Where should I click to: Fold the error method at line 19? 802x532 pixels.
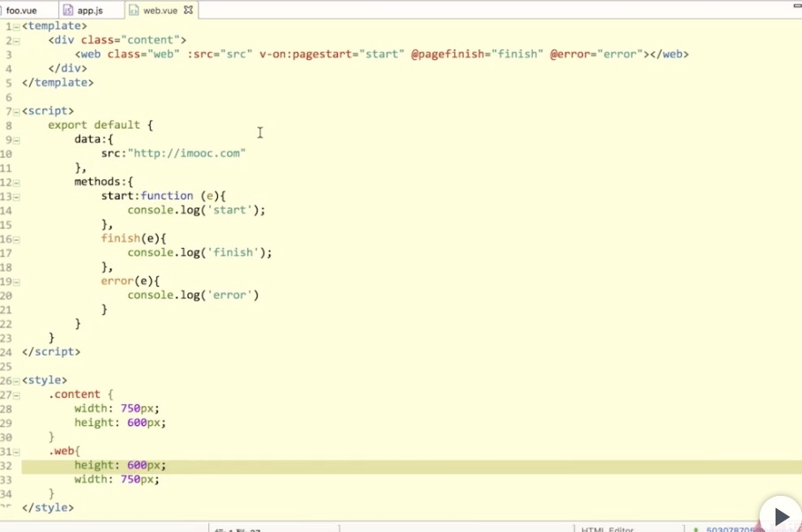(x=17, y=281)
